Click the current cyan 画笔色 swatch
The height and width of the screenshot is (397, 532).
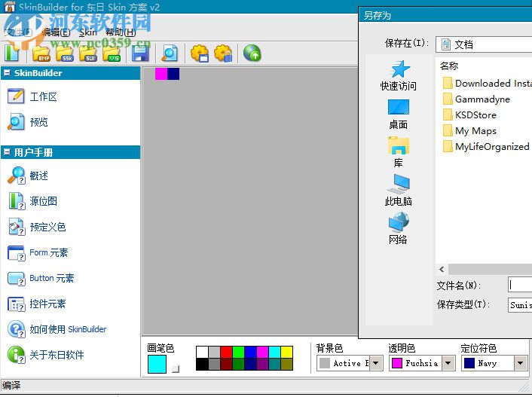click(x=157, y=364)
